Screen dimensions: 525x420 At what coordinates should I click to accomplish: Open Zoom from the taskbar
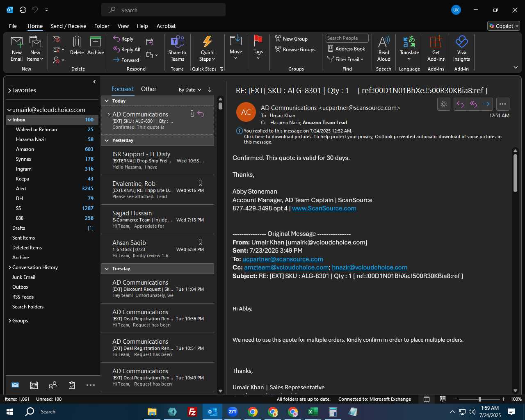233,412
